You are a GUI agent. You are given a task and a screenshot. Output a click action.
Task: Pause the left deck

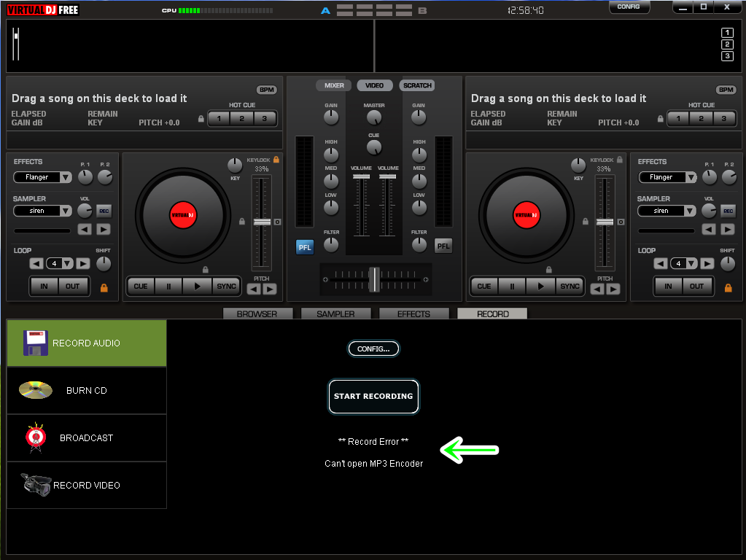pos(168,287)
